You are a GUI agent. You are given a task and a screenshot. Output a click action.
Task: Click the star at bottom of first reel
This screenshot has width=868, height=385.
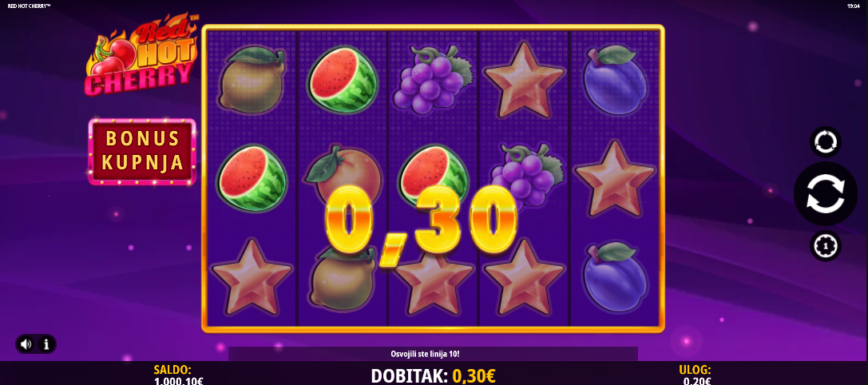pyautogui.click(x=252, y=277)
